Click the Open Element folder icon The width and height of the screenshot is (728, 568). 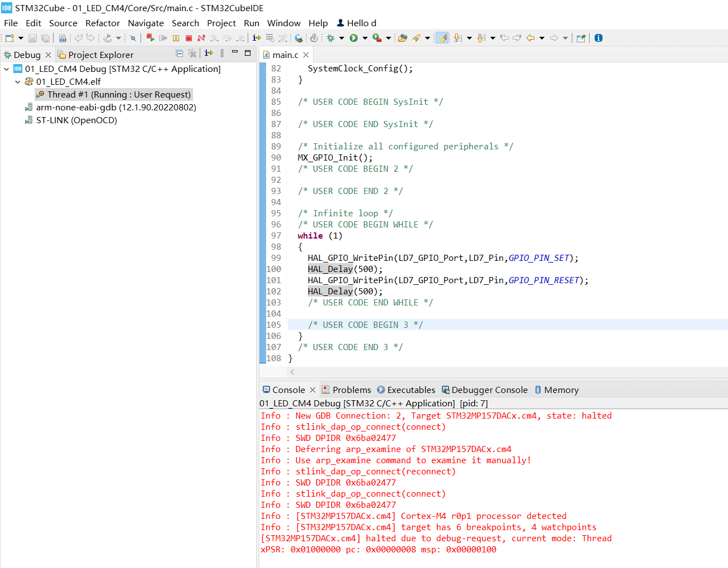pyautogui.click(x=403, y=38)
